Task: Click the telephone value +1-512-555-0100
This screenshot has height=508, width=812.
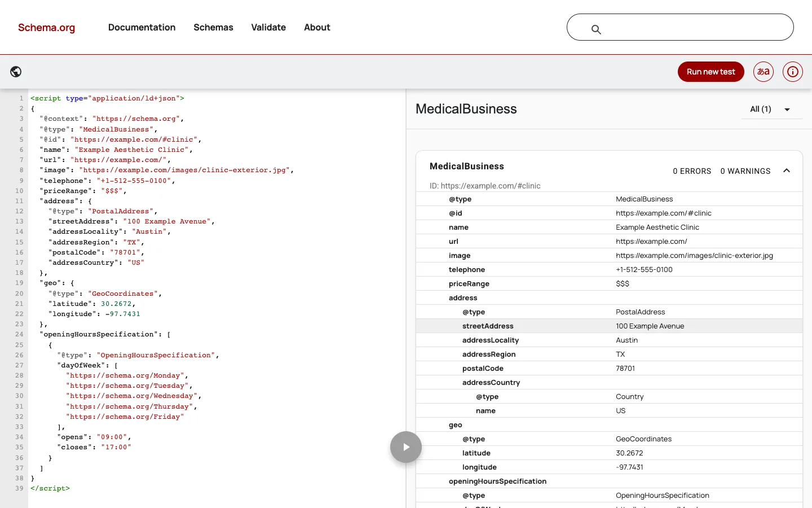Action: click(644, 269)
